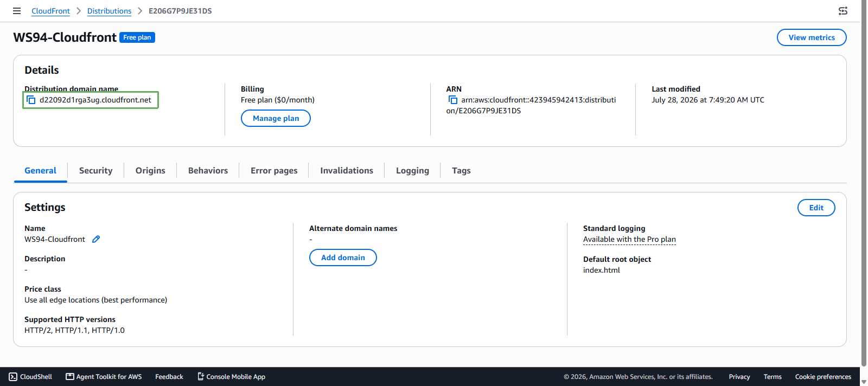868x386 pixels.
Task: Open the Privacy footer link
Action: [739, 377]
